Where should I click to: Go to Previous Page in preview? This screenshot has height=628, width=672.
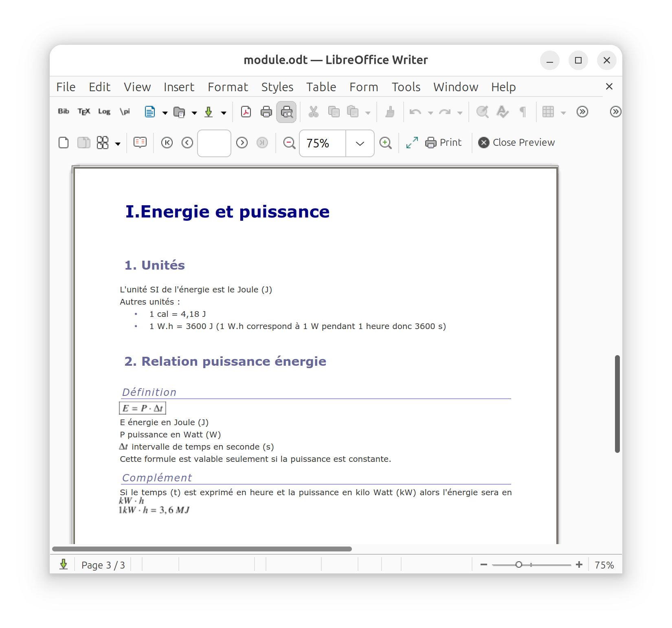(187, 143)
